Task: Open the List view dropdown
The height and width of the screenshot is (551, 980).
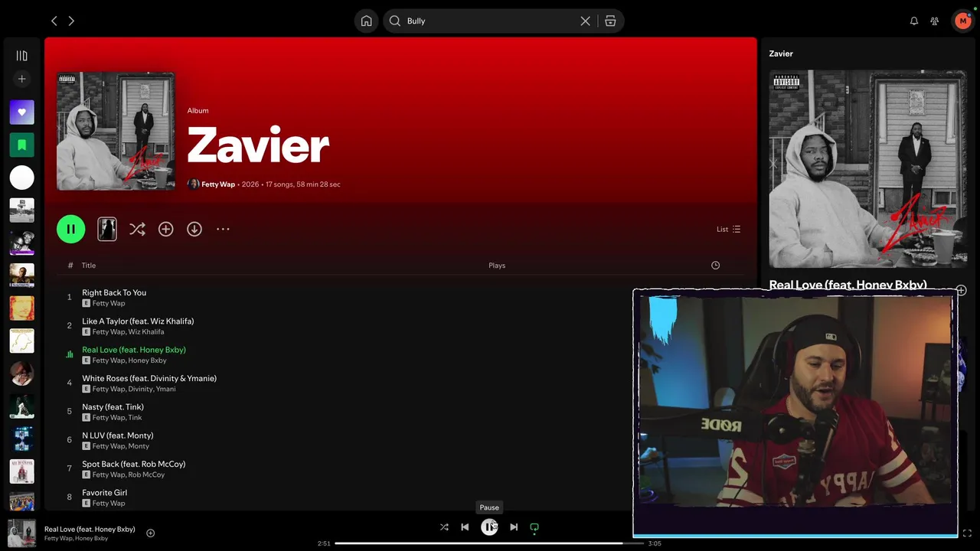Action: (x=728, y=229)
